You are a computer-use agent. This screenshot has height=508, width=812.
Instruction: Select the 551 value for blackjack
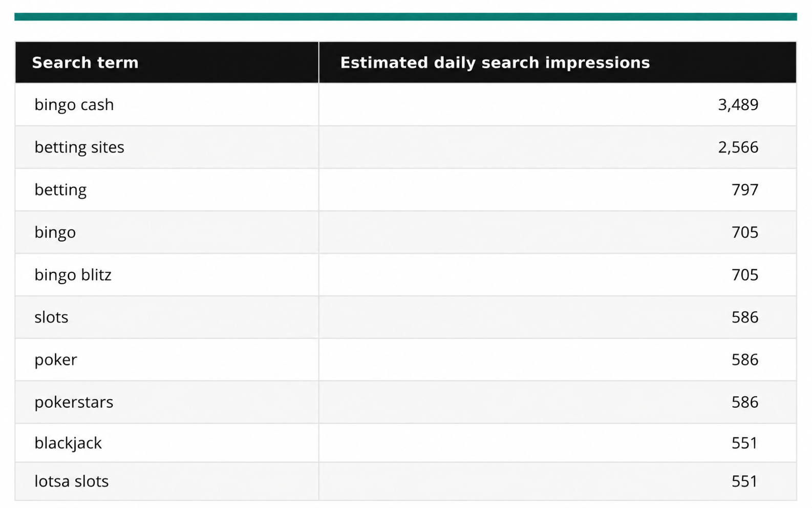(744, 442)
